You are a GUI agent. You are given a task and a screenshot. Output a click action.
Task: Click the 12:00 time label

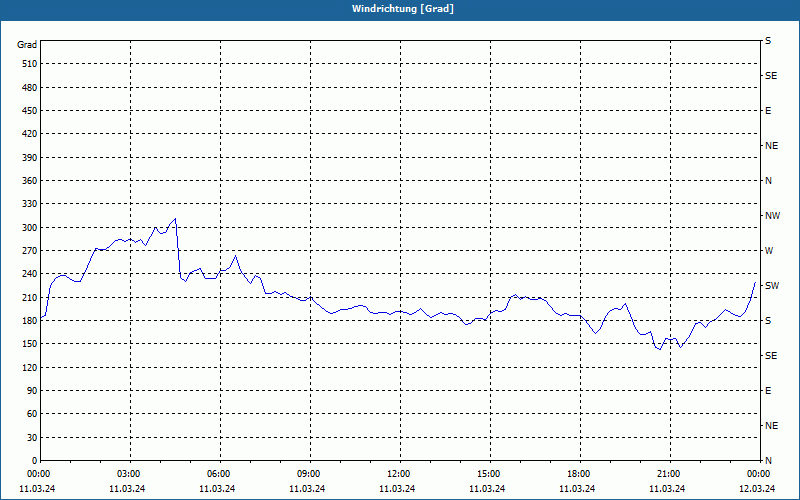click(398, 474)
